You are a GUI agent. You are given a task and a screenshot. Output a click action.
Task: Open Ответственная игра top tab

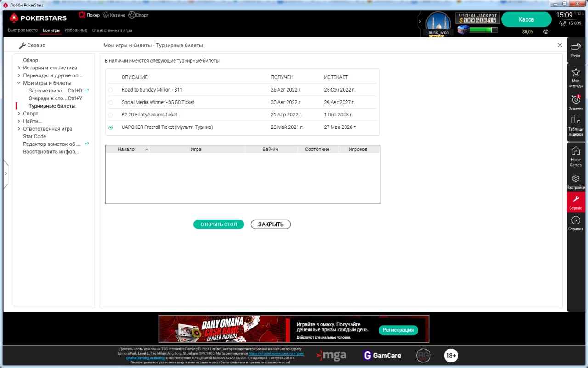pyautogui.click(x=112, y=30)
